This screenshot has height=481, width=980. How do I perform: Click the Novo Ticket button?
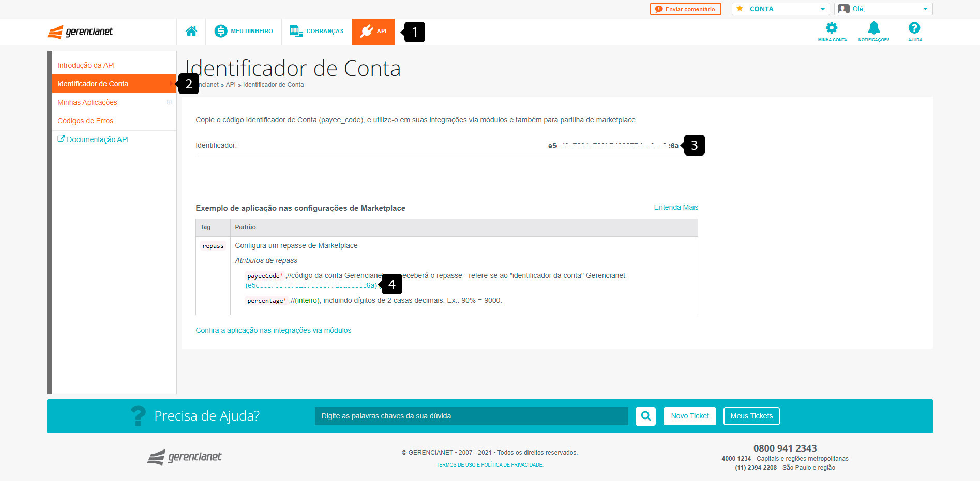(x=690, y=416)
